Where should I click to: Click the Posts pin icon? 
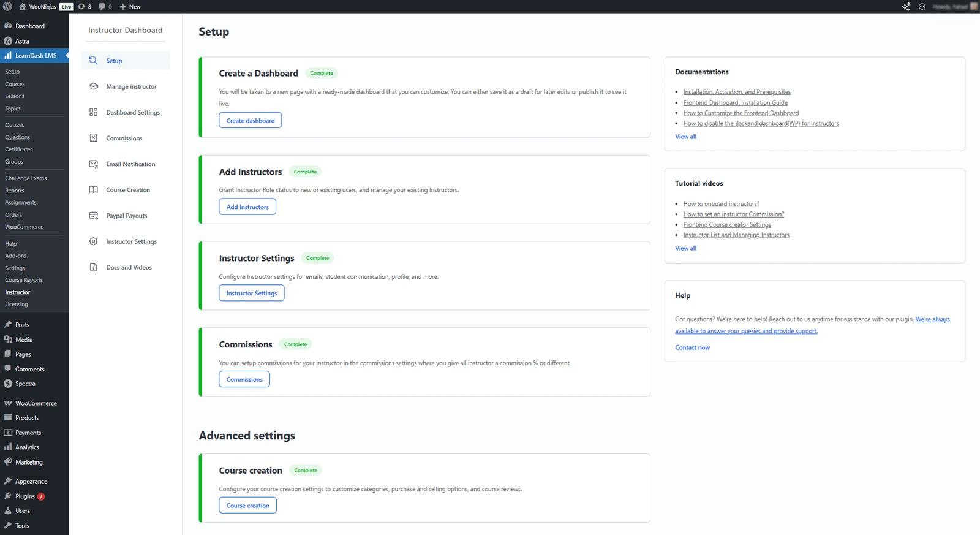[x=8, y=324]
